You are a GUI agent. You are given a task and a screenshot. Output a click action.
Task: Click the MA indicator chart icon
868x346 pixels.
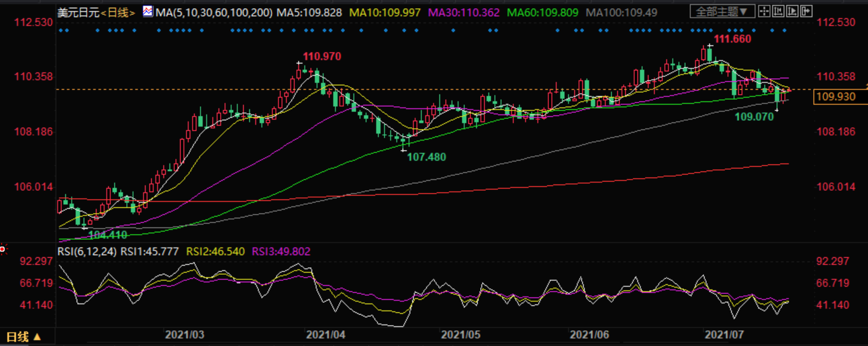pyautogui.click(x=147, y=12)
